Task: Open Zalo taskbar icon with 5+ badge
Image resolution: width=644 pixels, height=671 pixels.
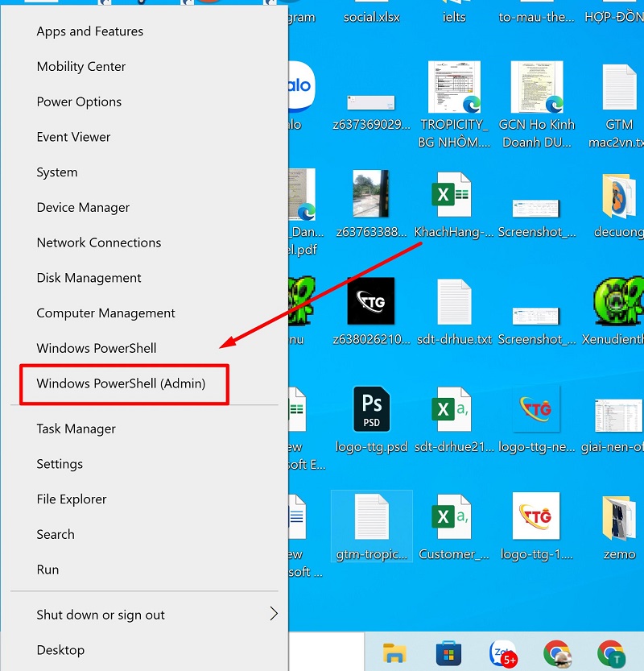Action: click(502, 652)
